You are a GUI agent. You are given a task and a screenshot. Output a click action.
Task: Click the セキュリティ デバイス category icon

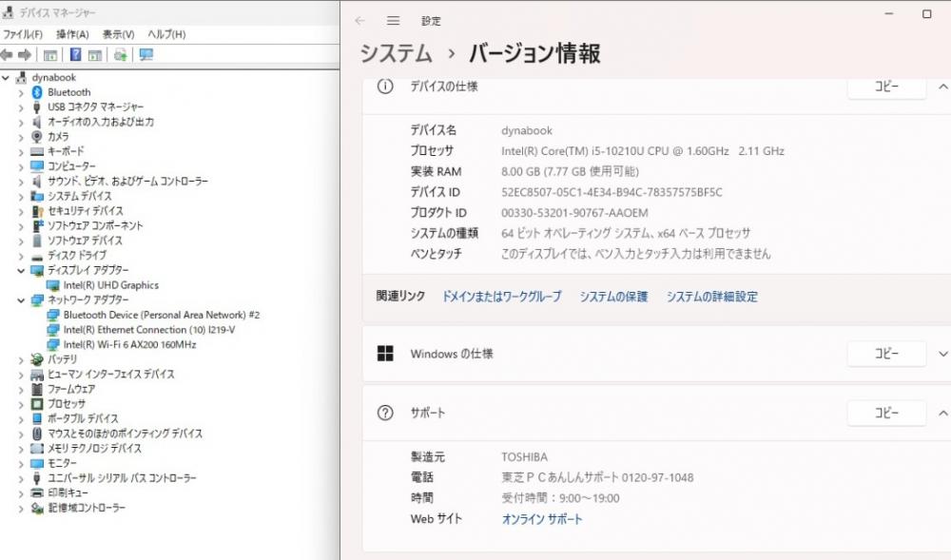[x=37, y=211]
